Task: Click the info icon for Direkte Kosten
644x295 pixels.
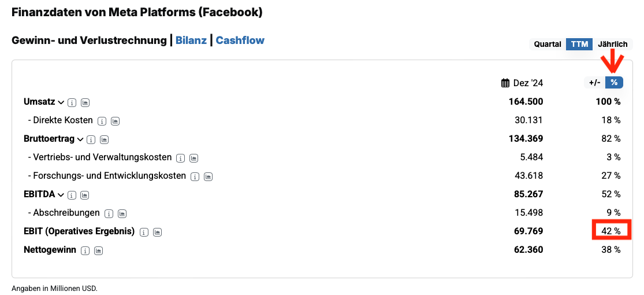Action: click(102, 121)
